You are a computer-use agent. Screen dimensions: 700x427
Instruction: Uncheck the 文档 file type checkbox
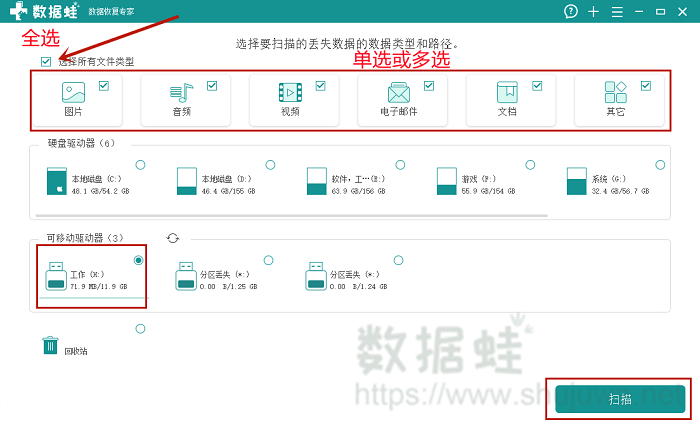click(538, 86)
